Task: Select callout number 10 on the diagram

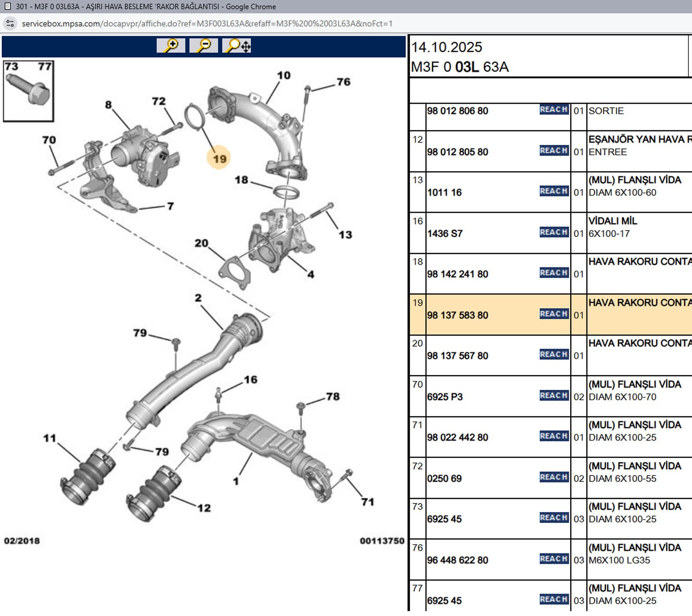Action: pyautogui.click(x=283, y=75)
